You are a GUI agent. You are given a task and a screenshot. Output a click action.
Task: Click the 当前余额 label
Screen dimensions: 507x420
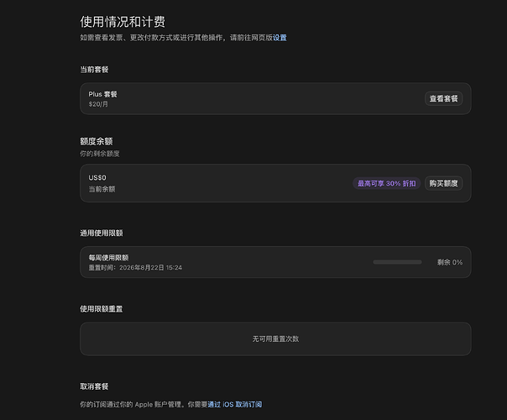(x=102, y=189)
